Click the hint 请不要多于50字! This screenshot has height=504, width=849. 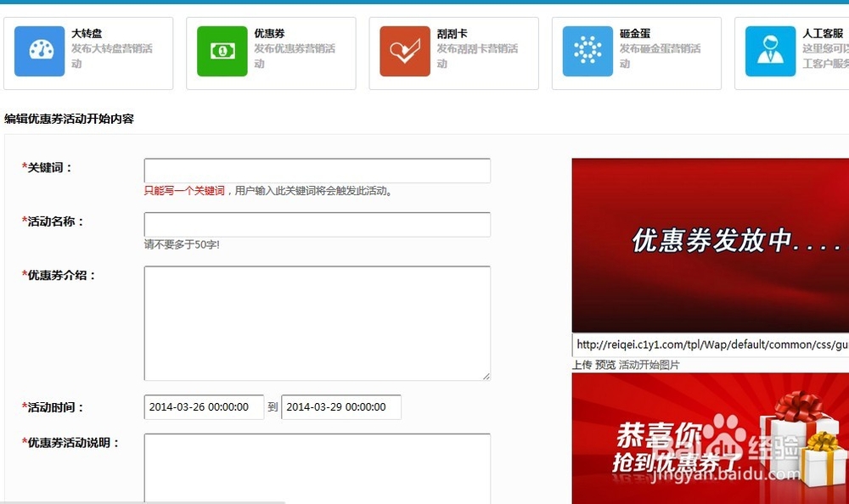(x=182, y=244)
